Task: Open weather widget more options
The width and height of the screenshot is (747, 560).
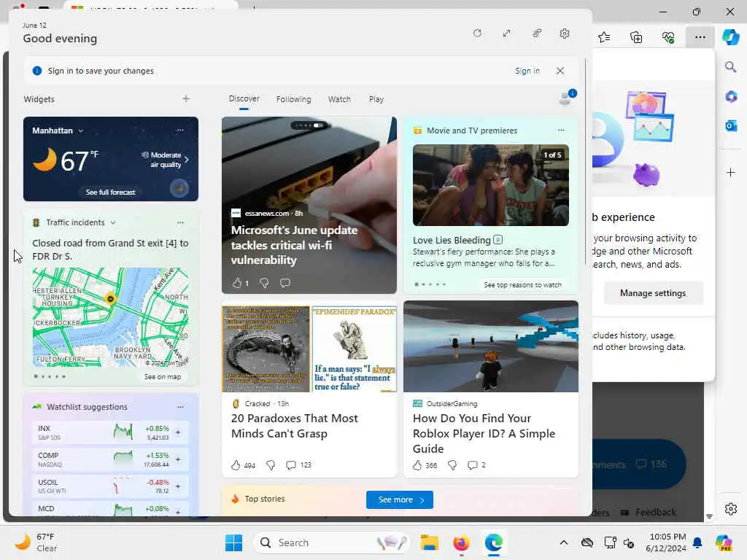Action: point(179,130)
